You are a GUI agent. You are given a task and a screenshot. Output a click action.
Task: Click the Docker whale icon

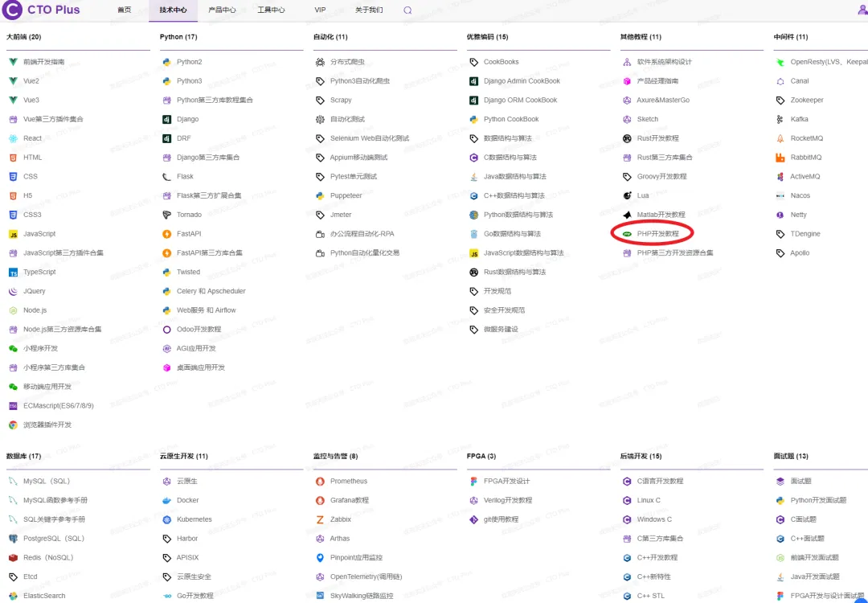(x=166, y=501)
